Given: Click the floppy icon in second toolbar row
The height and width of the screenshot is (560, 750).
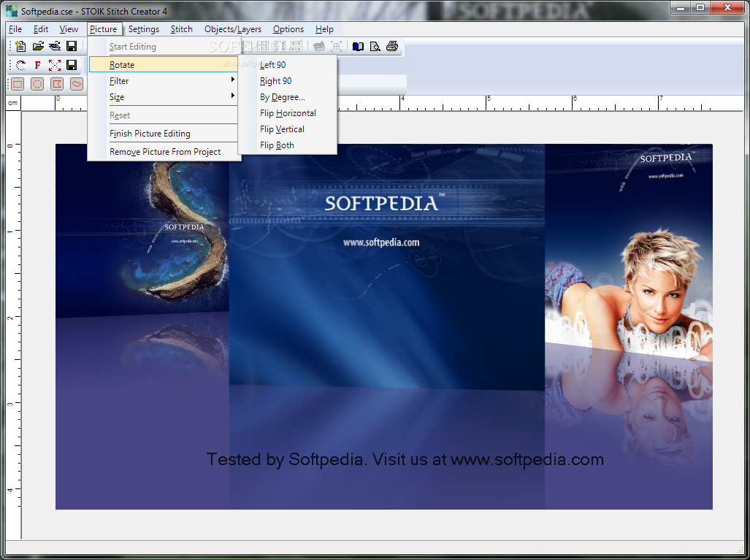Looking at the screenshot, I should click(x=72, y=65).
